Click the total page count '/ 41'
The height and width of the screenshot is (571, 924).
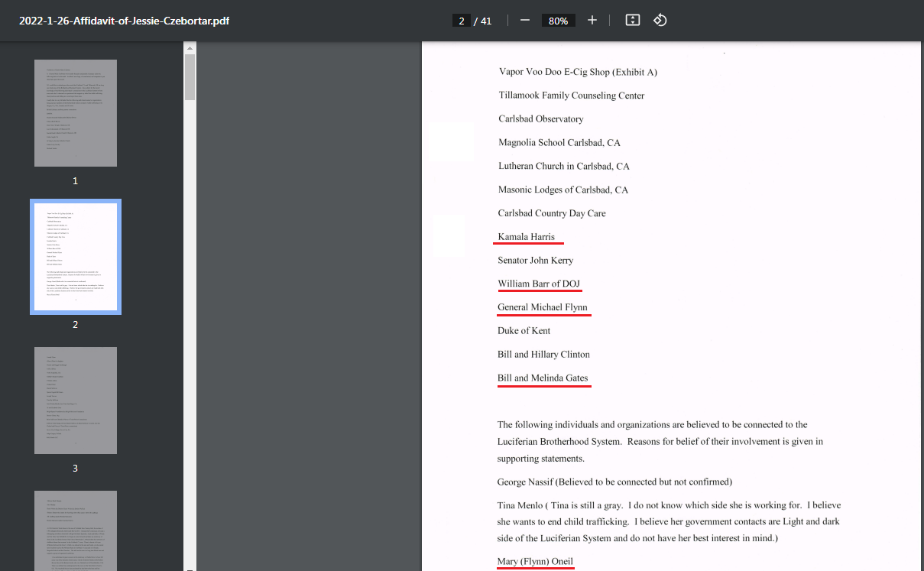tap(483, 21)
